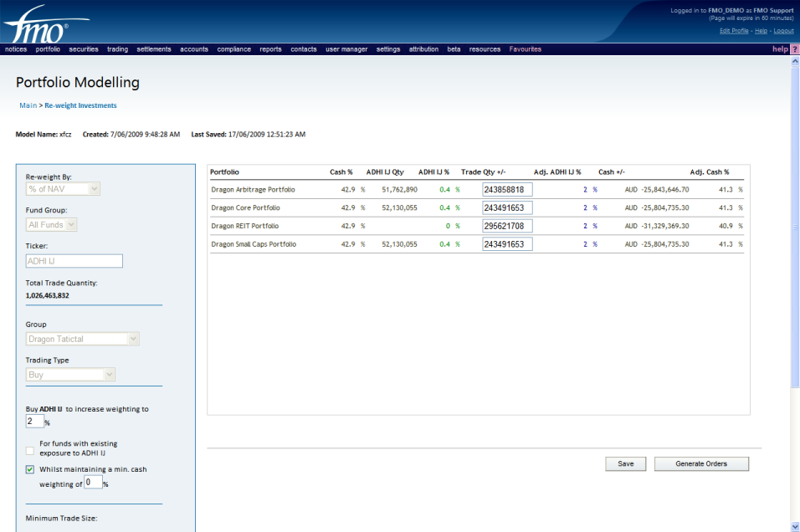Open the compliance menu
Viewport: 800px width, 532px height.
pyautogui.click(x=233, y=49)
